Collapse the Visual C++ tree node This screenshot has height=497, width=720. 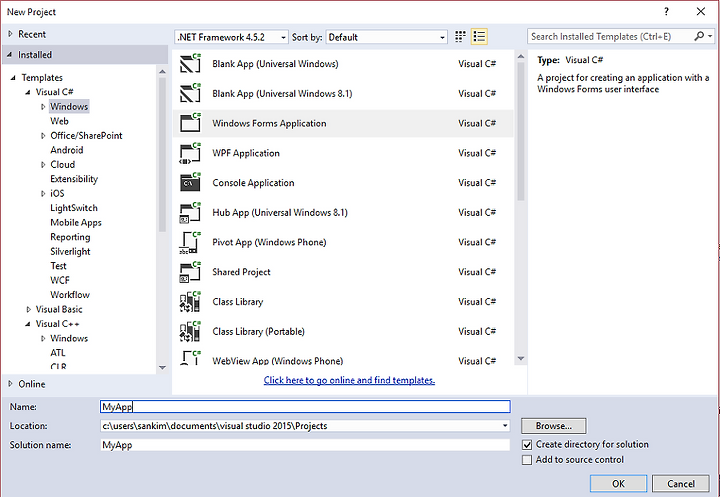28,324
